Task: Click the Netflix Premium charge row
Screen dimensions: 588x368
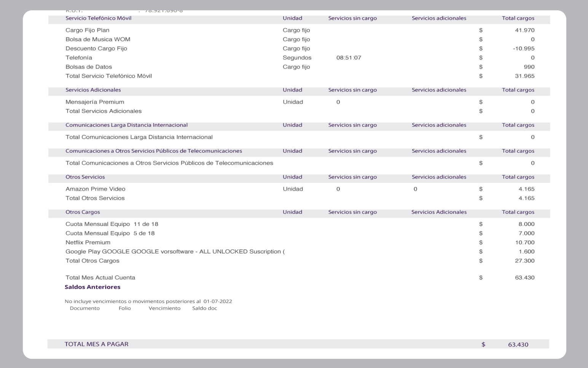Action: coord(88,242)
